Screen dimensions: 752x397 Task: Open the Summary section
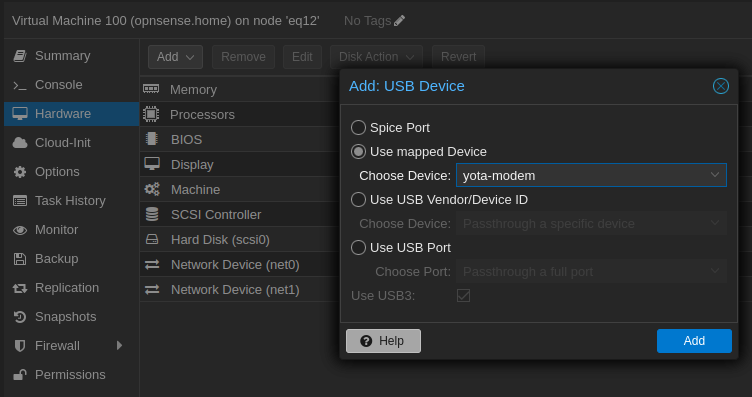coord(71,56)
